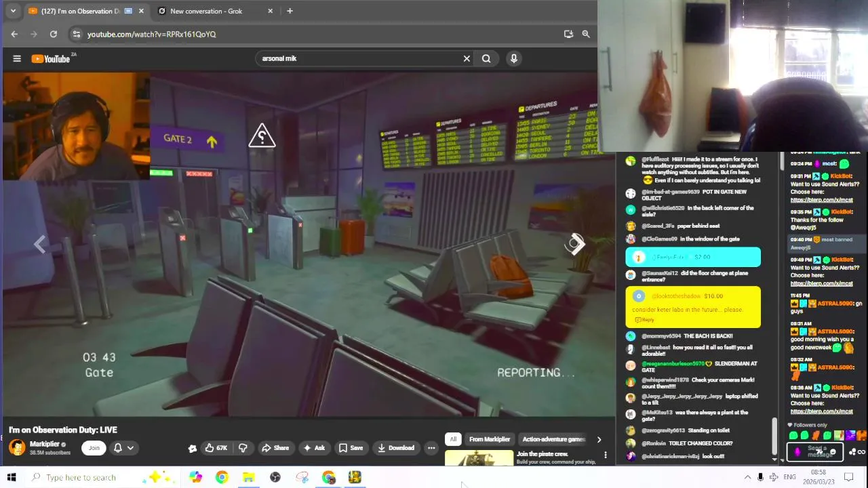This screenshot has width=868, height=488.
Task: Reload the YouTube page
Action: tap(53, 34)
